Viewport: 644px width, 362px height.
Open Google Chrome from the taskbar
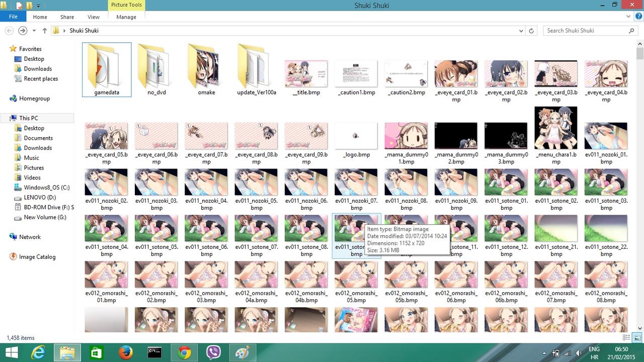[x=184, y=353]
